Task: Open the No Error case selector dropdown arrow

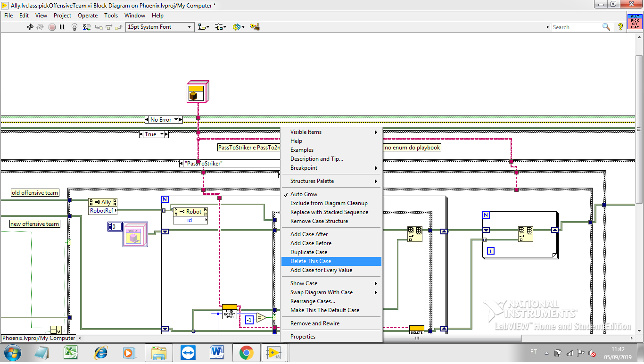Action: [x=176, y=120]
